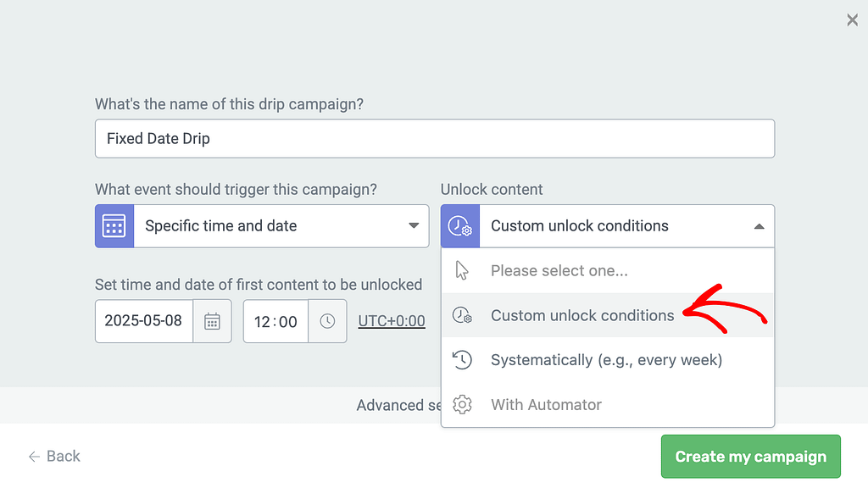Open the UTC+0:00 timezone link

pos(392,321)
